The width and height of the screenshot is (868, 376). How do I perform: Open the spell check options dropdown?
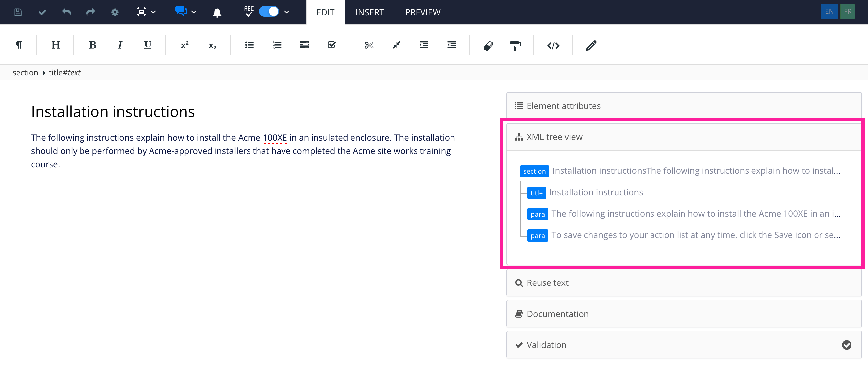click(x=287, y=12)
